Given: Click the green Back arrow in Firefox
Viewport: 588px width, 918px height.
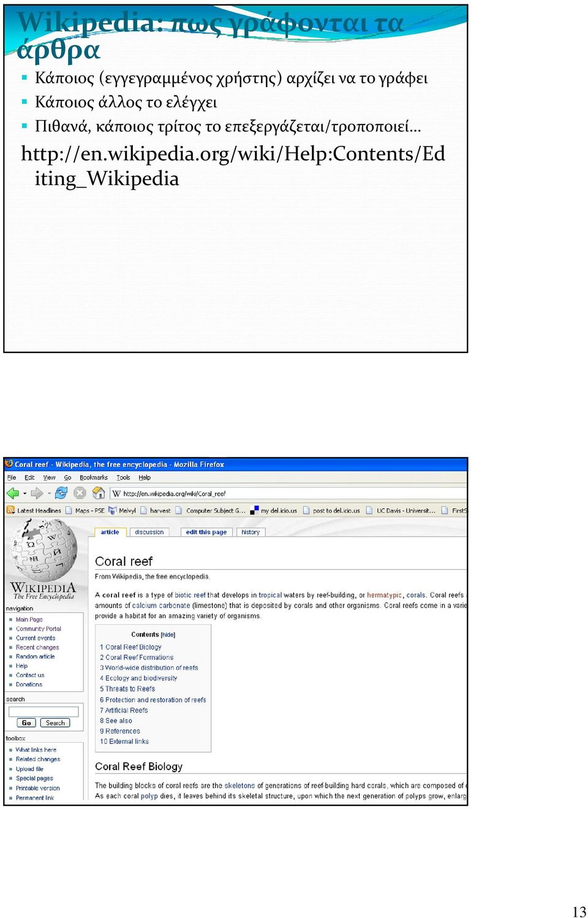Looking at the screenshot, I should [12, 493].
